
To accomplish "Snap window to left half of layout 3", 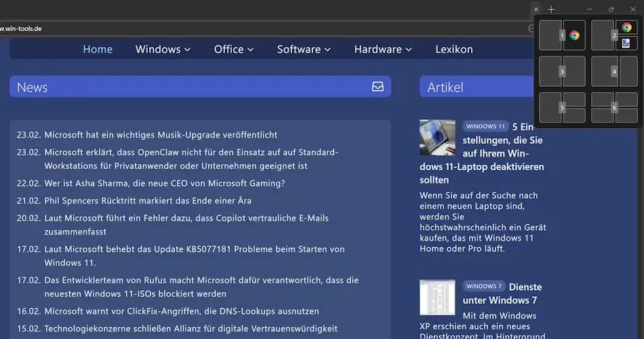I will [x=550, y=71].
